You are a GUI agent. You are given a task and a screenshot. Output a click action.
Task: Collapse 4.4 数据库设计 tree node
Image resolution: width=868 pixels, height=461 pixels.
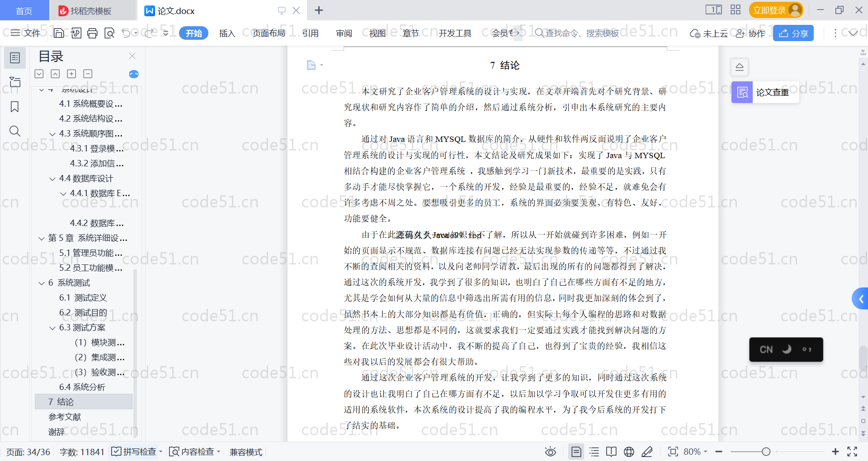[52, 179]
